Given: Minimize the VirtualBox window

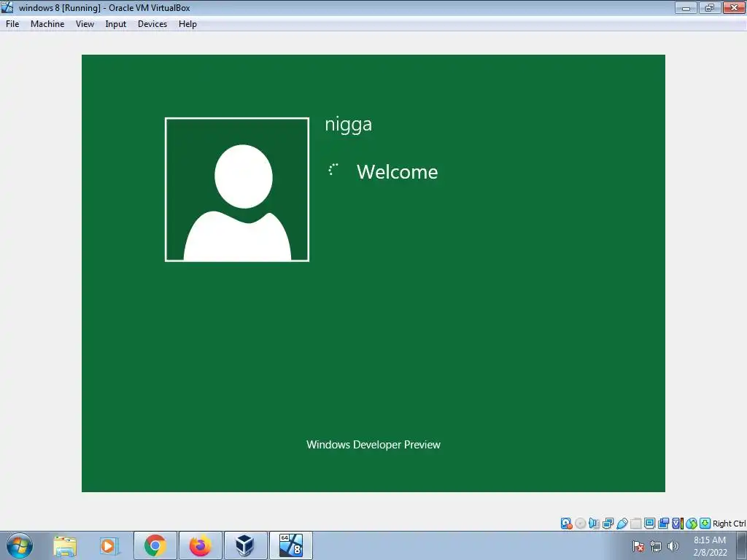Looking at the screenshot, I should (686, 7).
